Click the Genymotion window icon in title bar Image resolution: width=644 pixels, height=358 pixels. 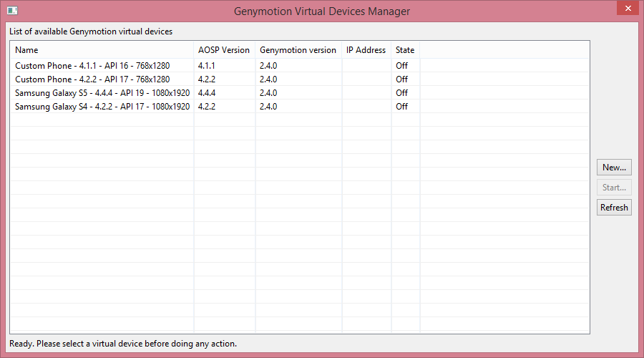coord(12,11)
